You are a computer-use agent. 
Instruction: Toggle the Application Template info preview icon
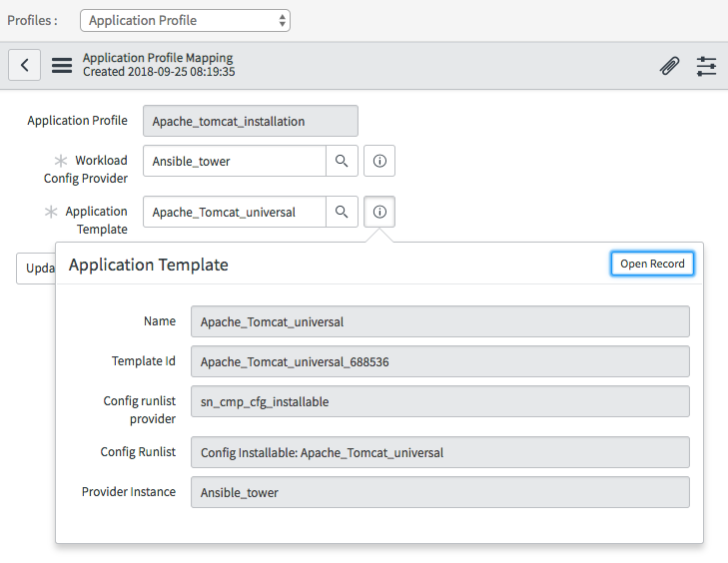click(379, 212)
